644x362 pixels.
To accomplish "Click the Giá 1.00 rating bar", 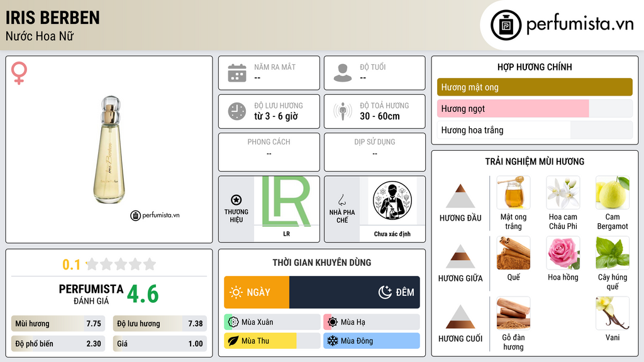I will pyautogui.click(x=160, y=344).
